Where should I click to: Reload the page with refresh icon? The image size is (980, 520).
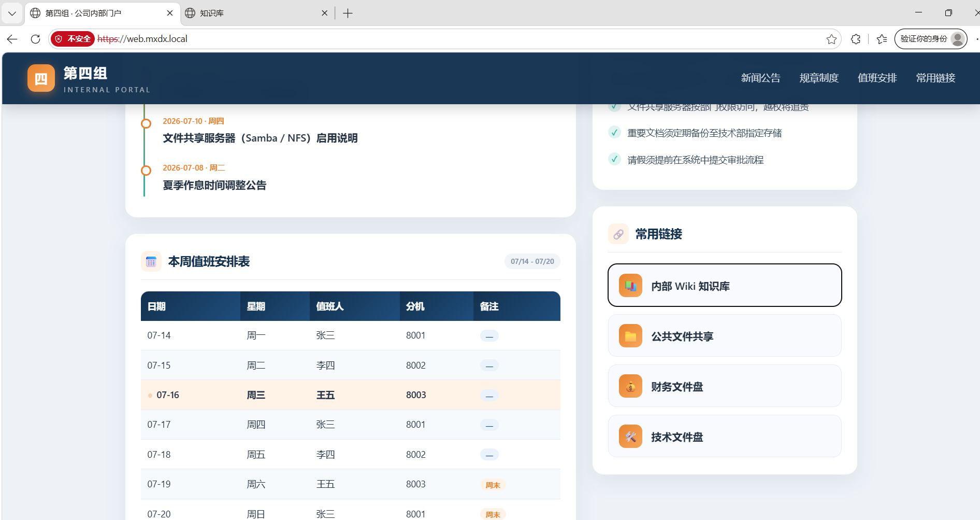click(35, 39)
